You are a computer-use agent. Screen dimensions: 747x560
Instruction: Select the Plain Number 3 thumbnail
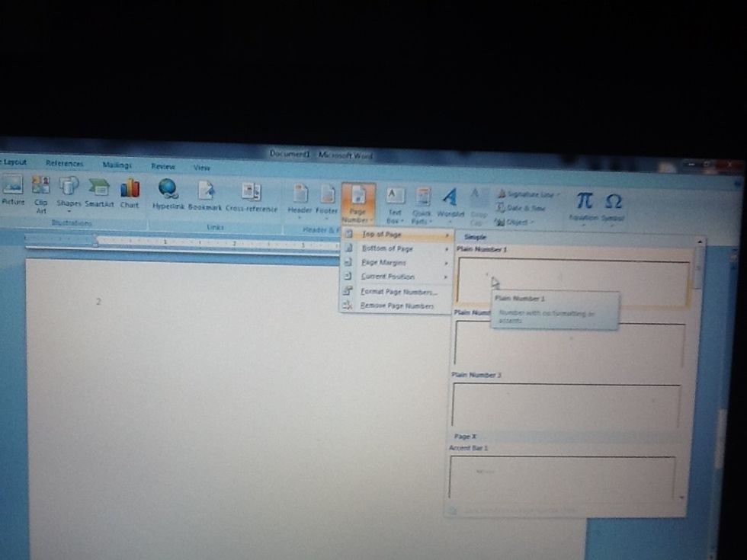[566, 404]
